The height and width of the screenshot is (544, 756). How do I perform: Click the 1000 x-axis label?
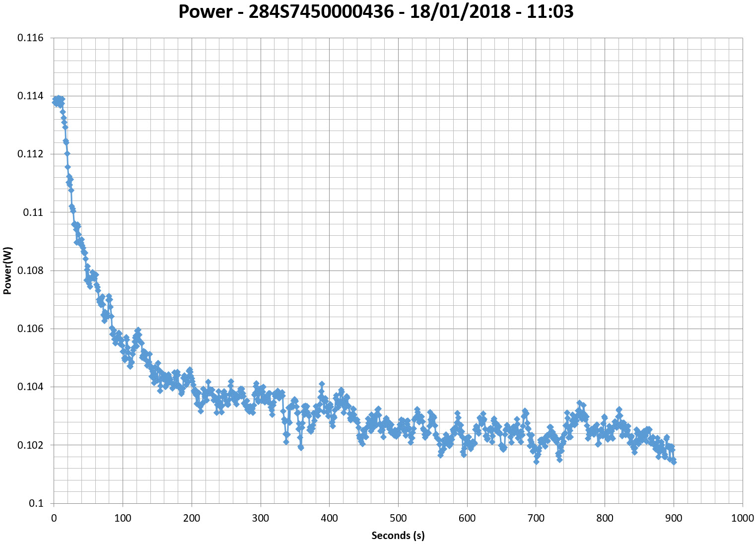742,519
